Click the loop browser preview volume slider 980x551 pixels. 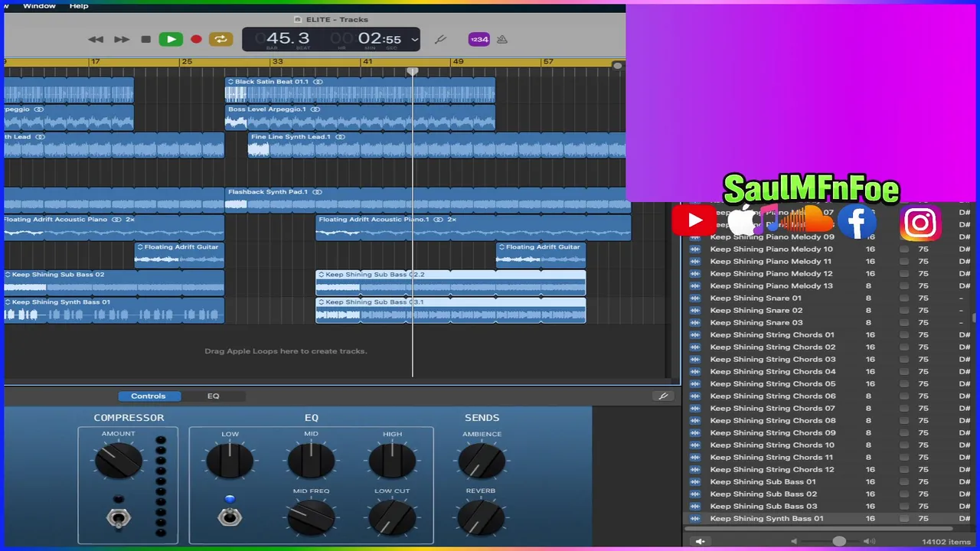click(831, 542)
